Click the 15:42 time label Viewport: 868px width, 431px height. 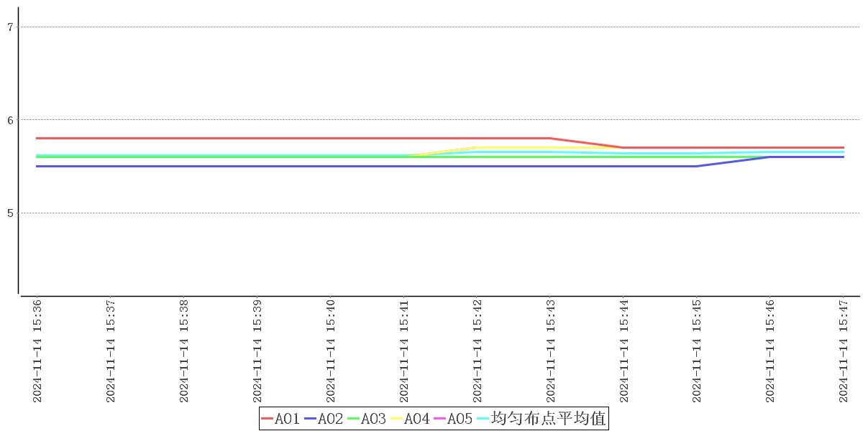pyautogui.click(x=478, y=351)
